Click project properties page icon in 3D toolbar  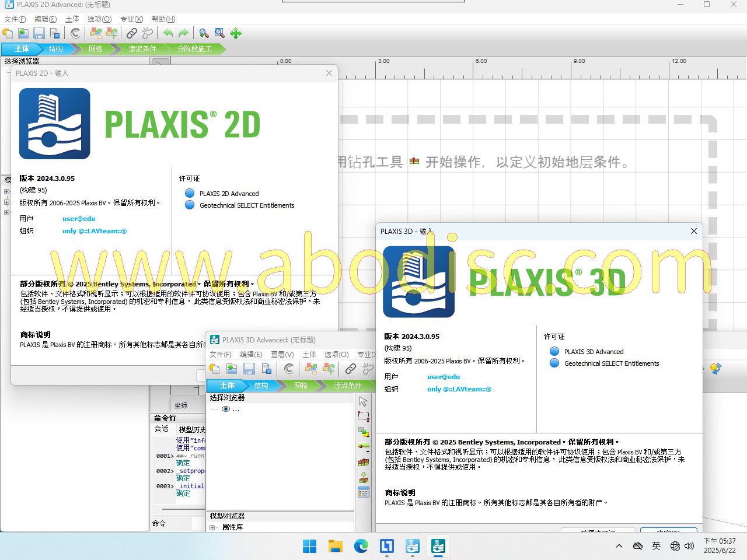pyautogui.click(x=267, y=369)
